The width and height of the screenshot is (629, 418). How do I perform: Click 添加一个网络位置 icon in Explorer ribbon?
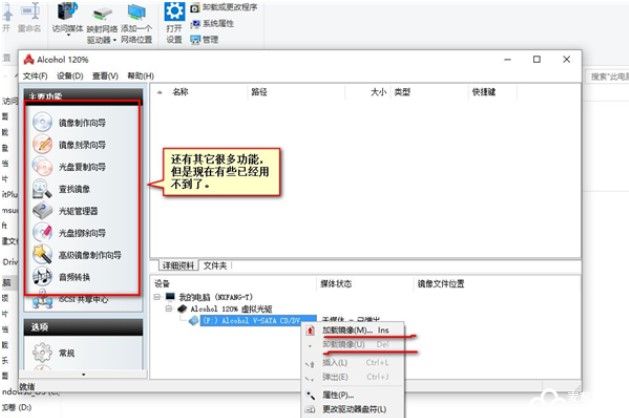click(x=136, y=12)
